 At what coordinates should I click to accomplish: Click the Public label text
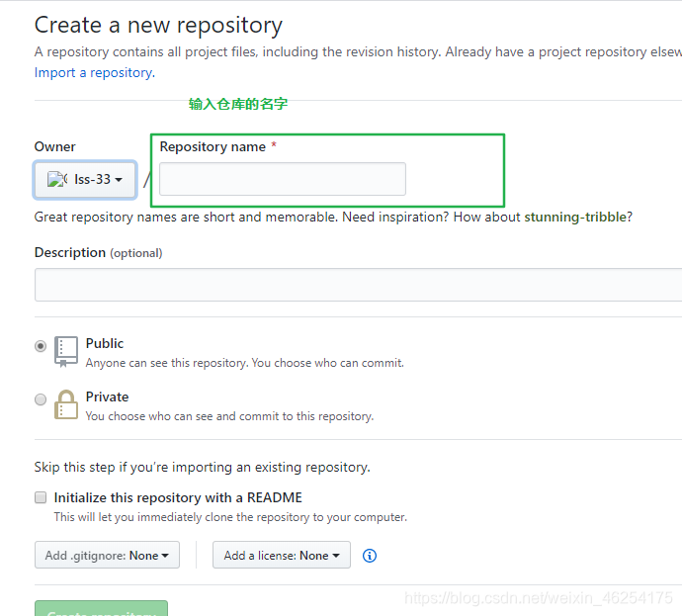(x=105, y=344)
